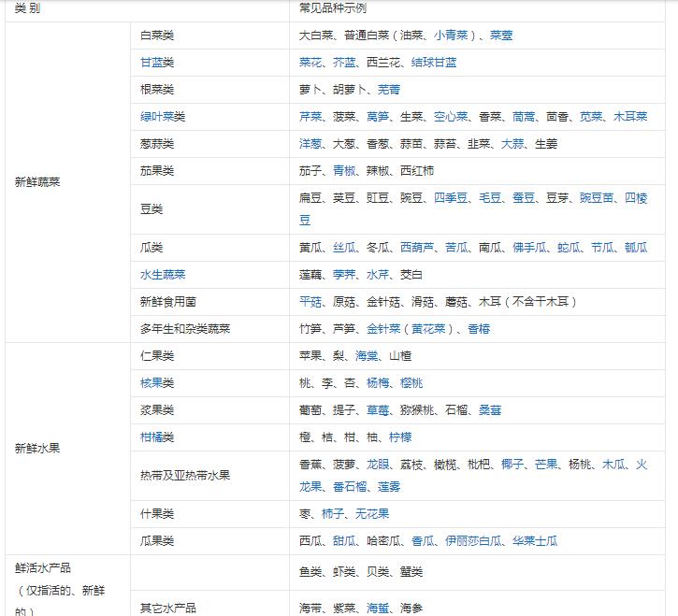Open the 苋菜 link
Viewport: 678px width, 616px height.
tap(591, 117)
